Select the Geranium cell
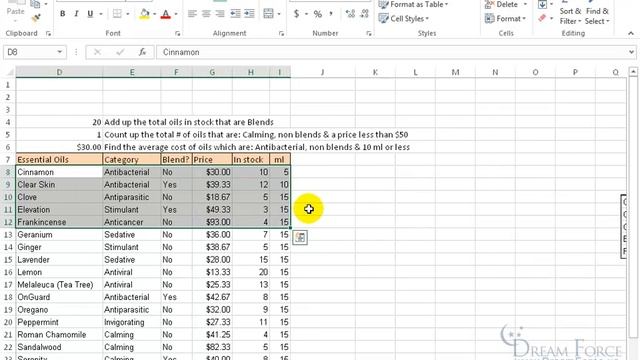 tap(59, 235)
